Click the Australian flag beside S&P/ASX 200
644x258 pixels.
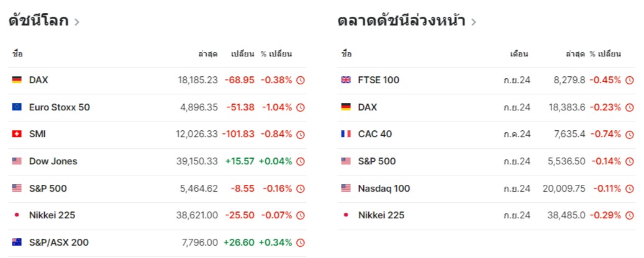click(17, 242)
